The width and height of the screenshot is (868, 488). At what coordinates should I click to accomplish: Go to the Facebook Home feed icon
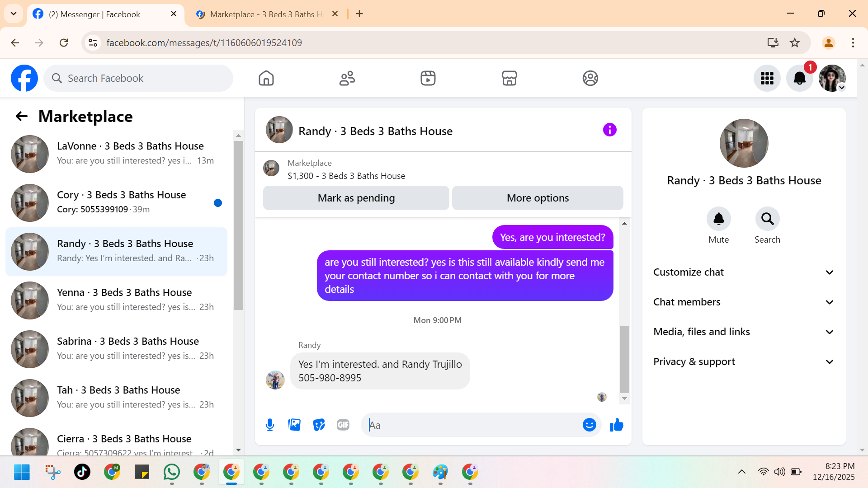coord(266,78)
